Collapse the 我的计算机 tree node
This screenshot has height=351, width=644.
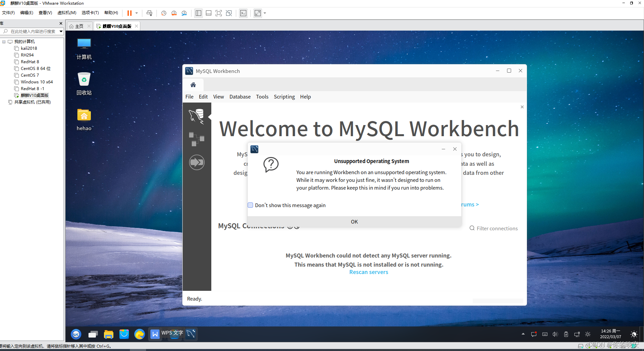[x=4, y=42]
